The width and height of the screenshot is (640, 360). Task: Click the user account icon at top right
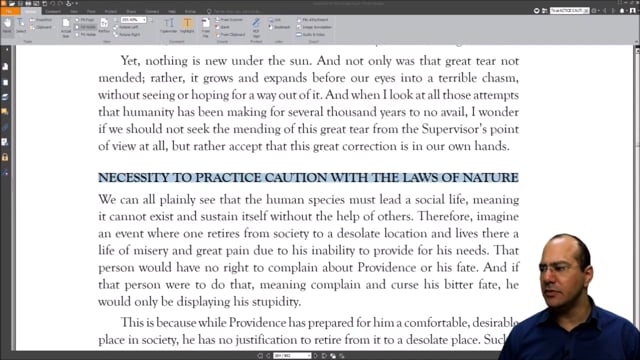[x=633, y=11]
